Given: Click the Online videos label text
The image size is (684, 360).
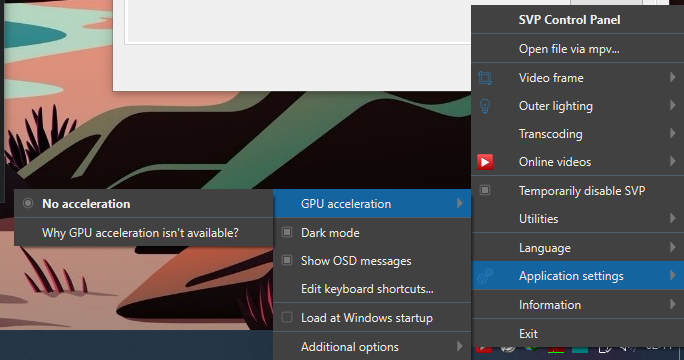Looking at the screenshot, I should 555,162.
